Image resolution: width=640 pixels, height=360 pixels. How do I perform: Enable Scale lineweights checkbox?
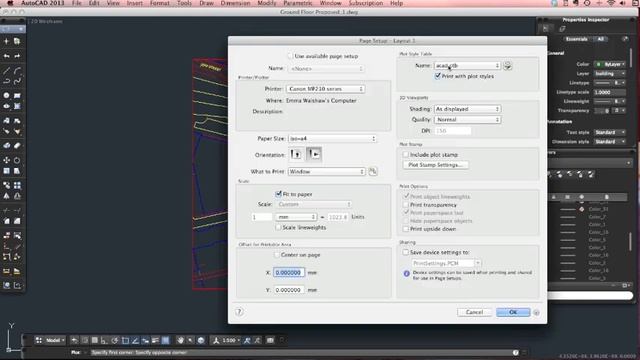(x=278, y=227)
